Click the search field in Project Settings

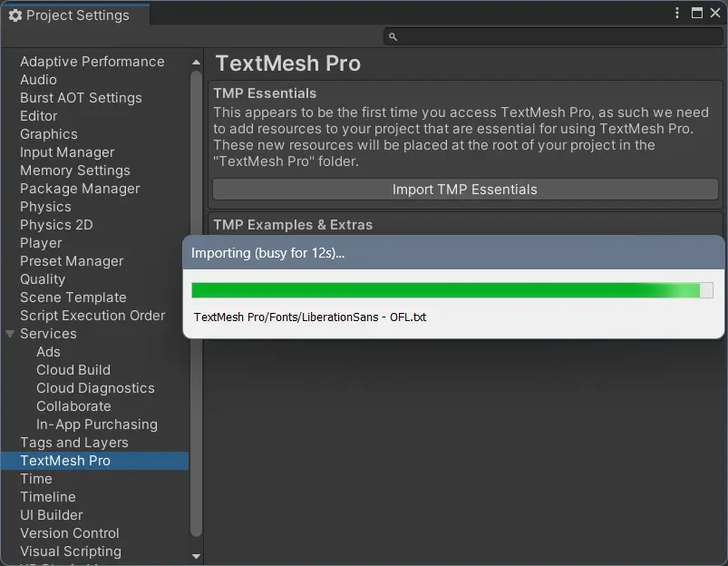[x=553, y=36]
